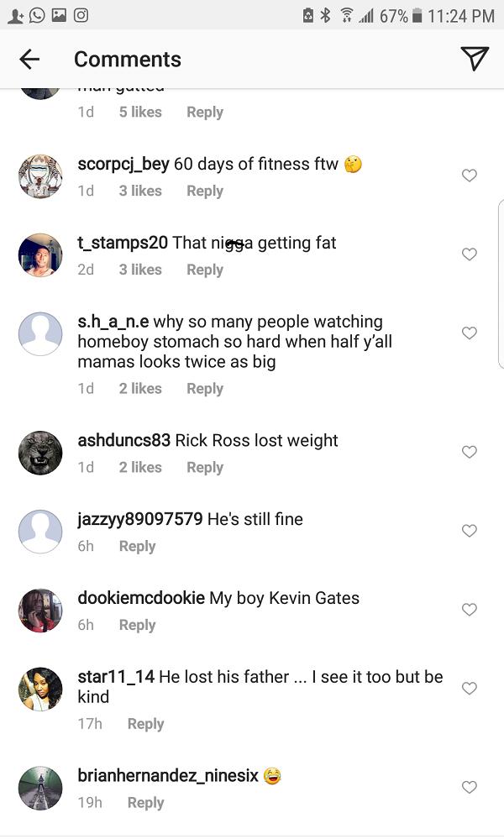The image size is (504, 839).
Task: Open scorpcj_bey's profile picture
Action: pos(40,176)
